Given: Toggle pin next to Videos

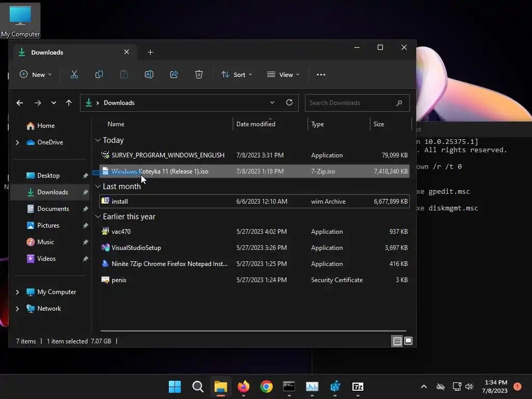Looking at the screenshot, I should 85,259.
